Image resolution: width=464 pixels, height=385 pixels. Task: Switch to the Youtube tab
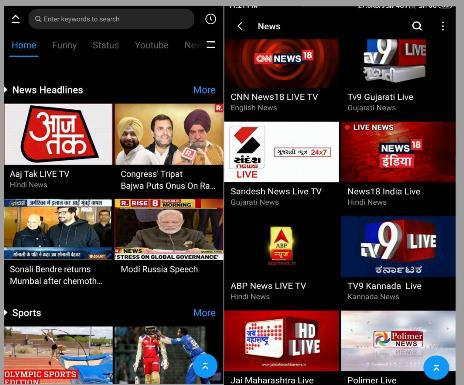(151, 45)
